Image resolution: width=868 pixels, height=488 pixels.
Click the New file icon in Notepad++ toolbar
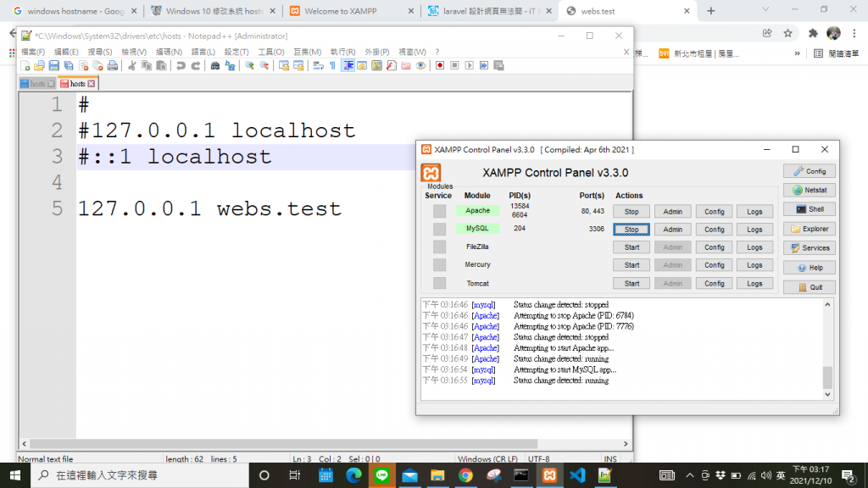click(x=25, y=66)
